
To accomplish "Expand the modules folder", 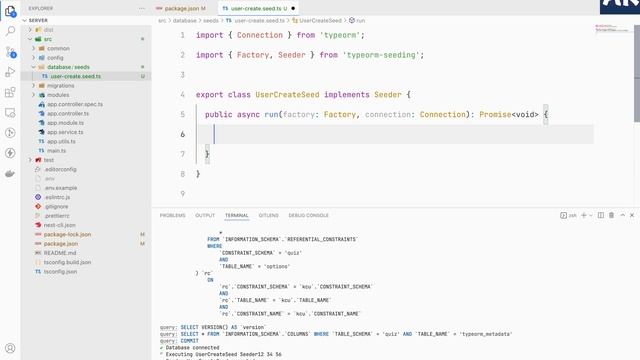I will [33, 95].
